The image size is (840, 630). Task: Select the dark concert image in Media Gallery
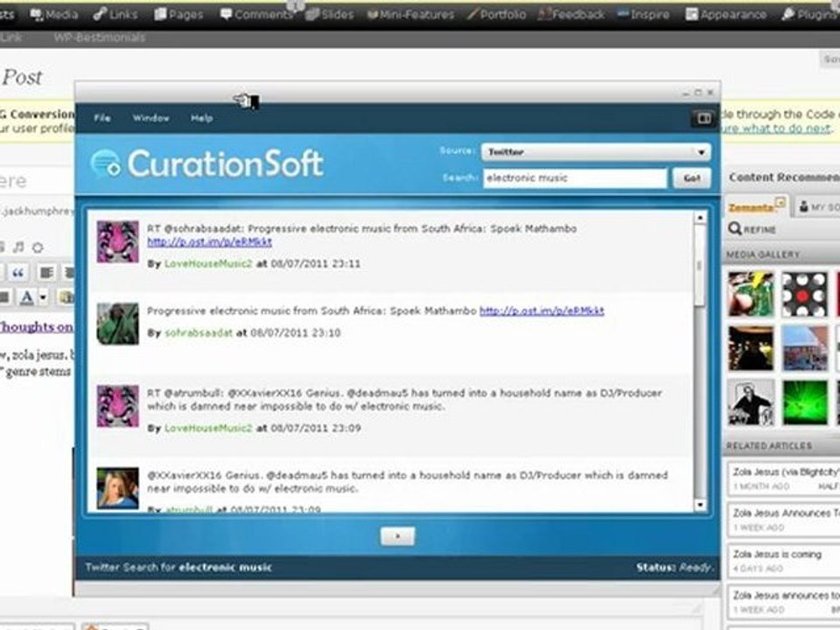751,348
